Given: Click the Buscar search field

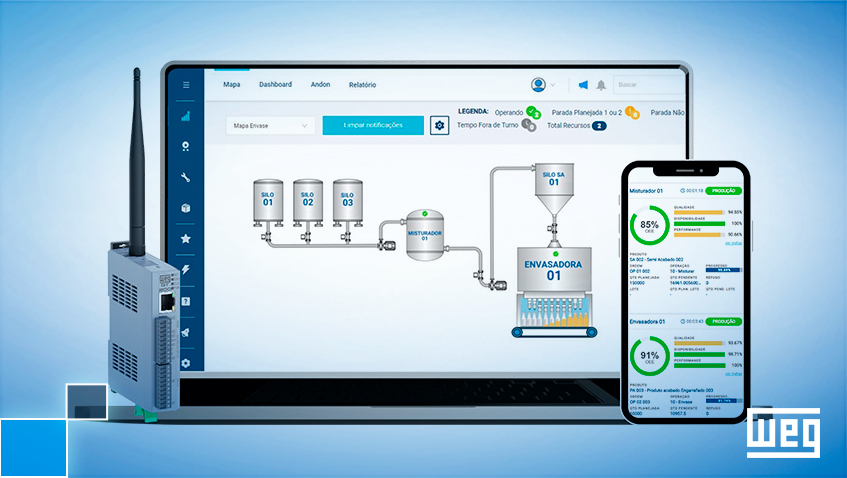Looking at the screenshot, I should click(x=650, y=85).
